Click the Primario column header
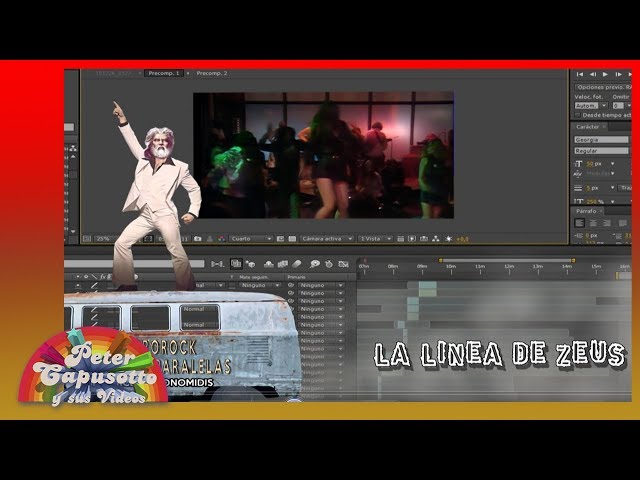The width and height of the screenshot is (640, 480). [297, 277]
